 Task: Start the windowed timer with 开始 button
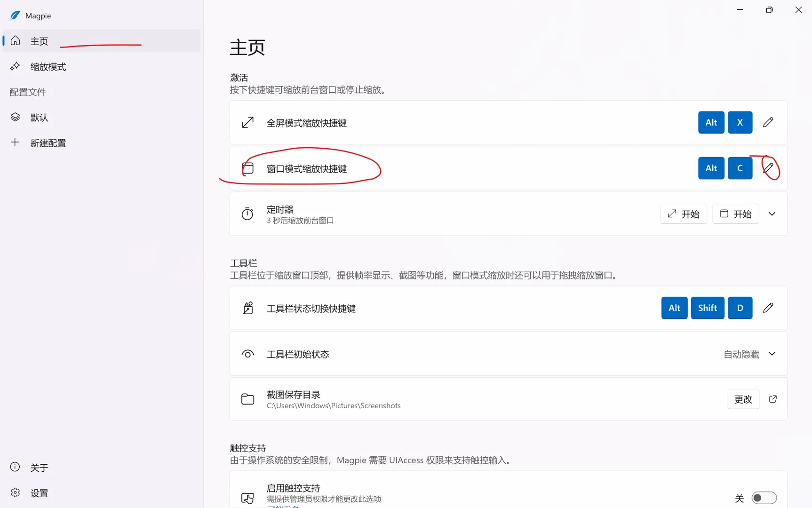click(735, 214)
